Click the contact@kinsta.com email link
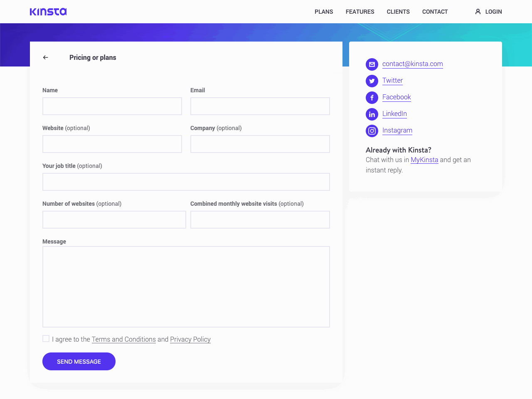This screenshot has height=399, width=532. click(x=412, y=64)
